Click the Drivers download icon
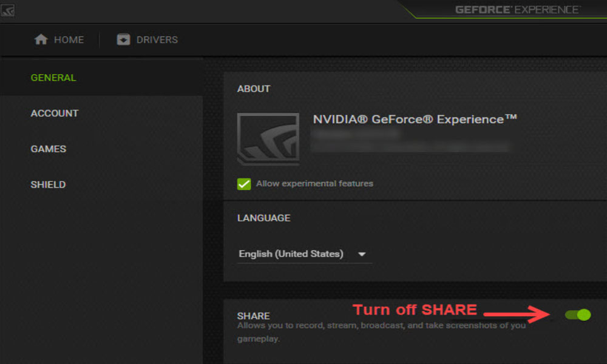The width and height of the screenshot is (607, 364). tap(123, 39)
